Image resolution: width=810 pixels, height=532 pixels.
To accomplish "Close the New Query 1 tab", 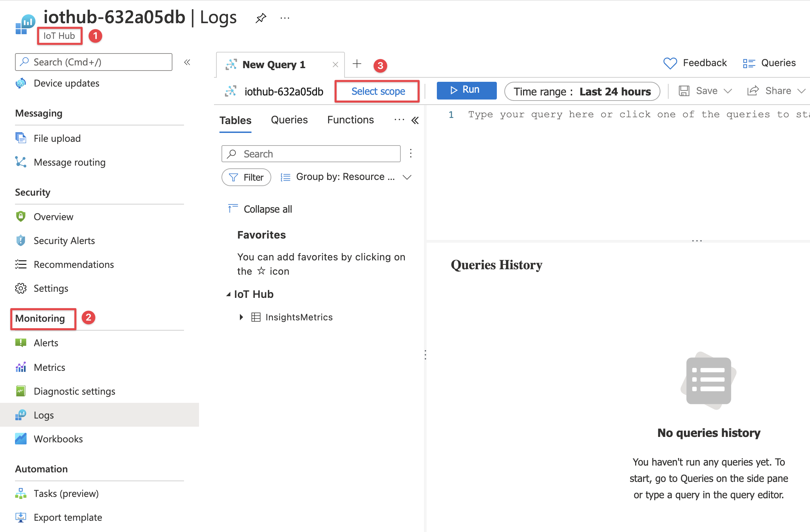I will (335, 64).
